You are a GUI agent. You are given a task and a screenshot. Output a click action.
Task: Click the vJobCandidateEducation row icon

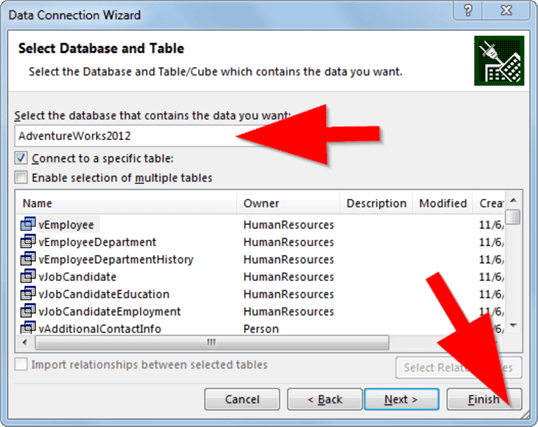click(28, 294)
